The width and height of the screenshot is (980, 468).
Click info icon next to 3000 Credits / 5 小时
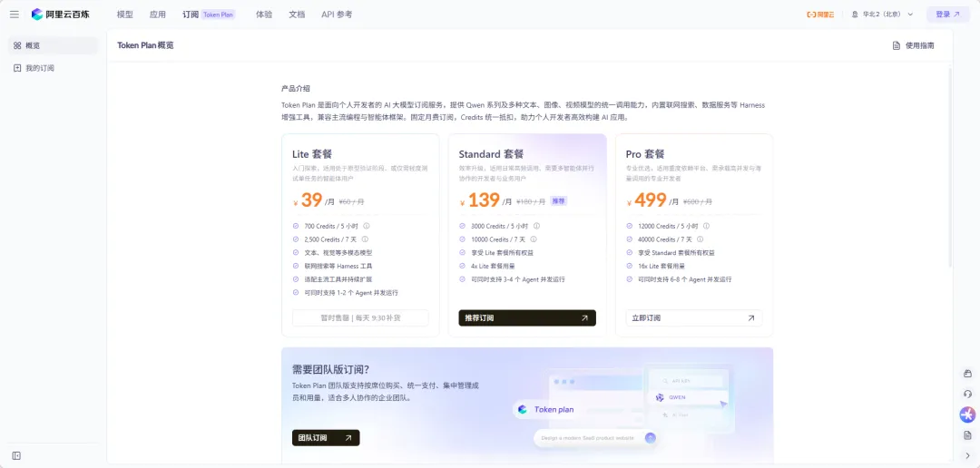[536, 226]
